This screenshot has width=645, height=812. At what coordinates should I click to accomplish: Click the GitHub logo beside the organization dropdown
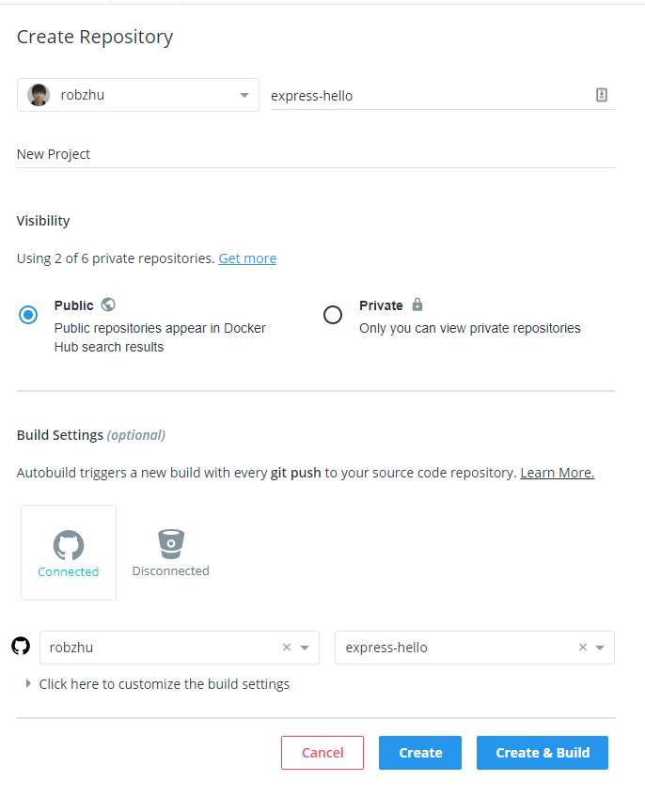[21, 647]
